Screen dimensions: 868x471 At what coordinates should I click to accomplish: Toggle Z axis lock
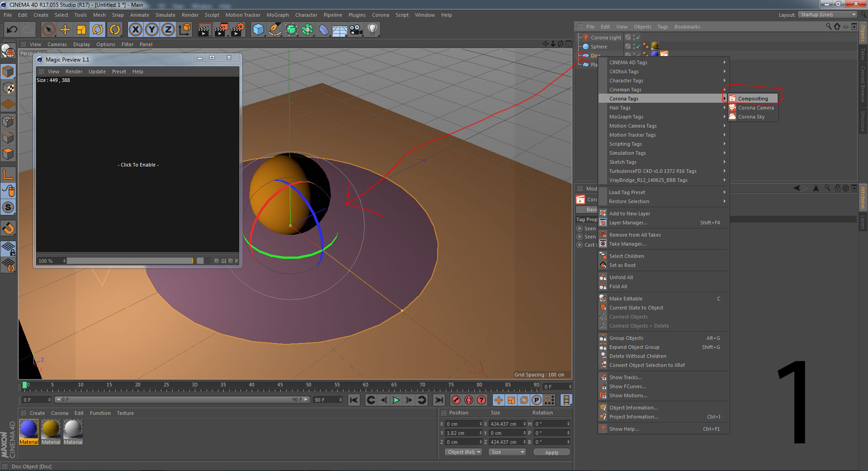pos(168,30)
